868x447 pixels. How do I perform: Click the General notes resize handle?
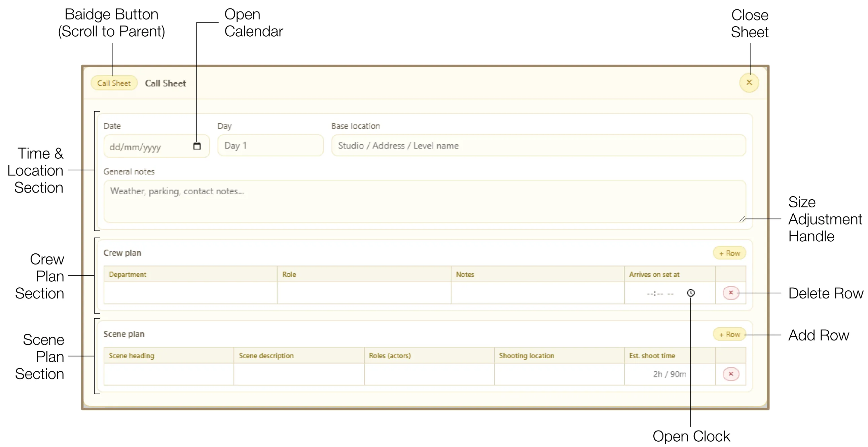pos(742,219)
